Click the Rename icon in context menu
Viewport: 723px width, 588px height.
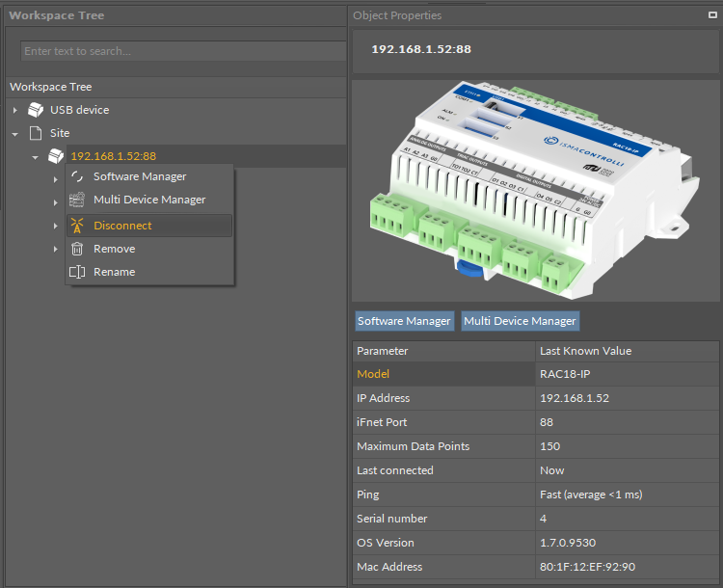tap(77, 272)
